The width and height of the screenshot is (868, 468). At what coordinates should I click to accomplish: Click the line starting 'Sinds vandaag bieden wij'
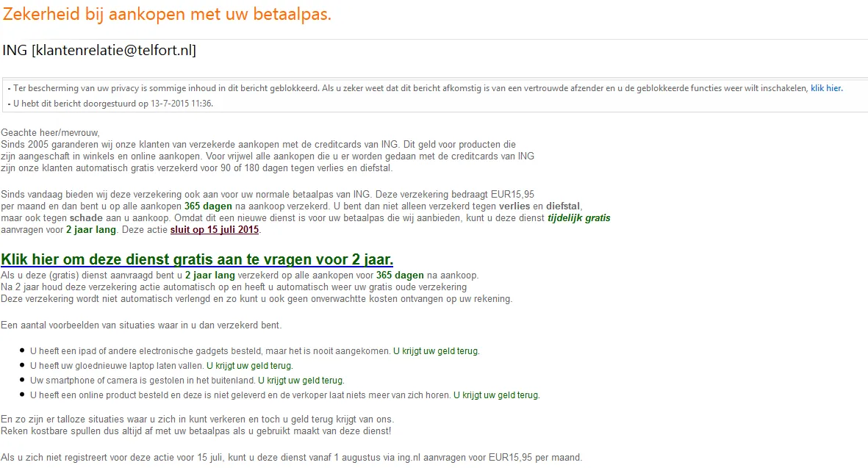268,194
